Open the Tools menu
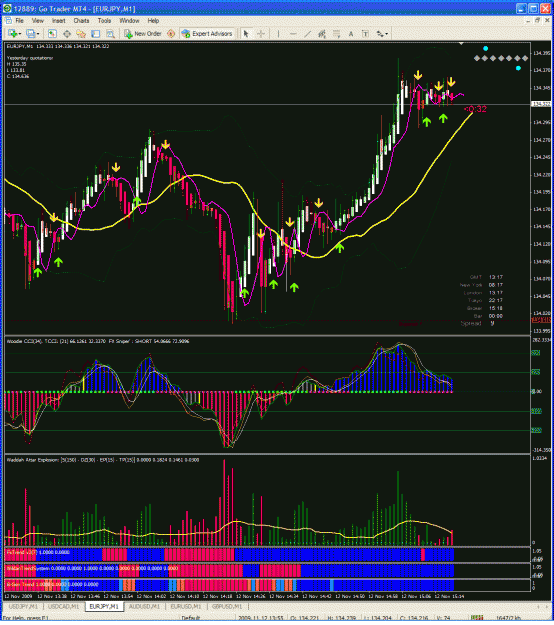554x625 pixels. 104,21
